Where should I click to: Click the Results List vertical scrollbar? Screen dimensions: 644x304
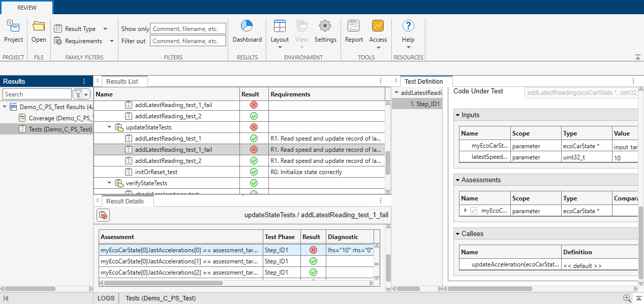pyautogui.click(x=388, y=163)
